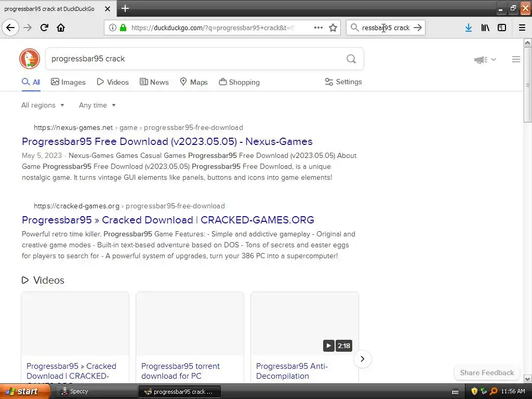The width and height of the screenshot is (532, 399).
Task: Open the browser home page
Action: pyautogui.click(x=61, y=28)
